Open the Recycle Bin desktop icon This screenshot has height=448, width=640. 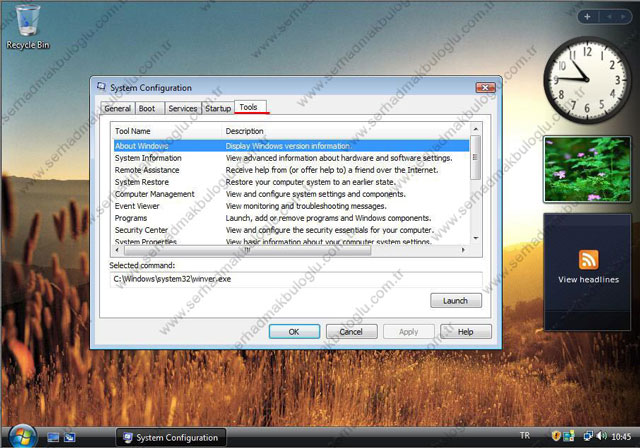pyautogui.click(x=28, y=27)
